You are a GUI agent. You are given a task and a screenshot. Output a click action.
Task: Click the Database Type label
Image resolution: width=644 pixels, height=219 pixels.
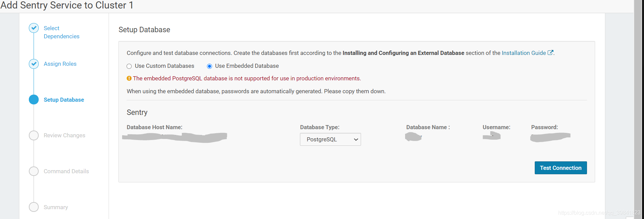coord(320,127)
